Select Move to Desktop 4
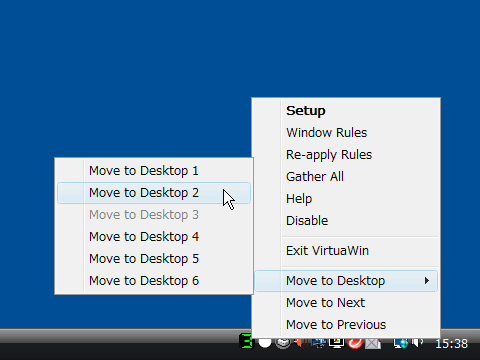Viewport: 480px width, 360px height. pyautogui.click(x=154, y=237)
